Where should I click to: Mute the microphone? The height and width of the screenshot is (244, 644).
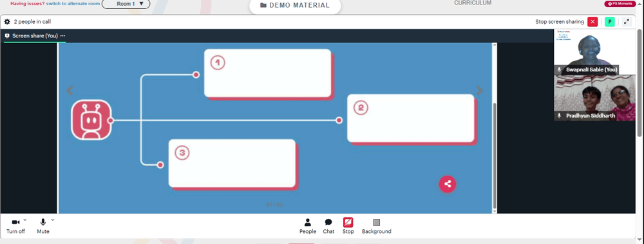(43, 226)
